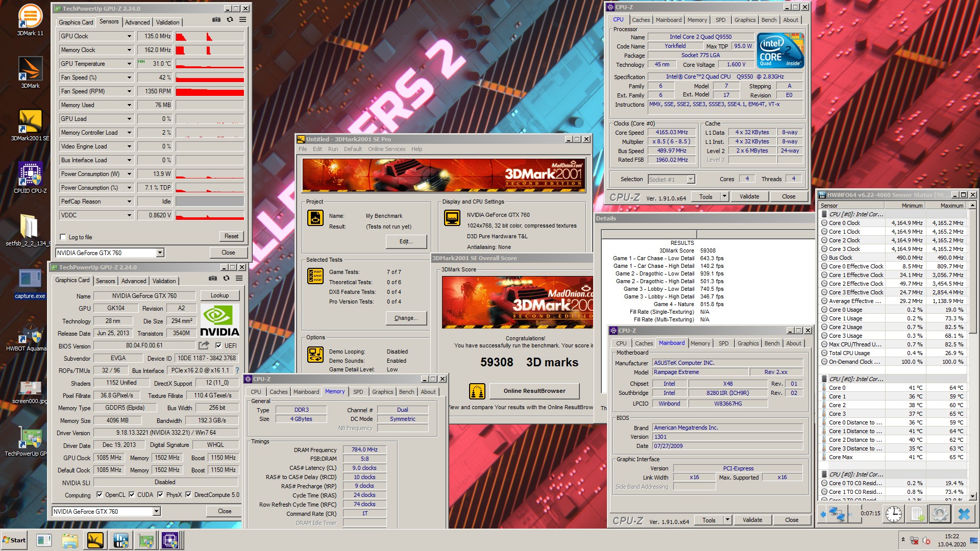The width and height of the screenshot is (980, 551).
Task: Toggle the OpenCL computing checkbox
Action: point(100,494)
